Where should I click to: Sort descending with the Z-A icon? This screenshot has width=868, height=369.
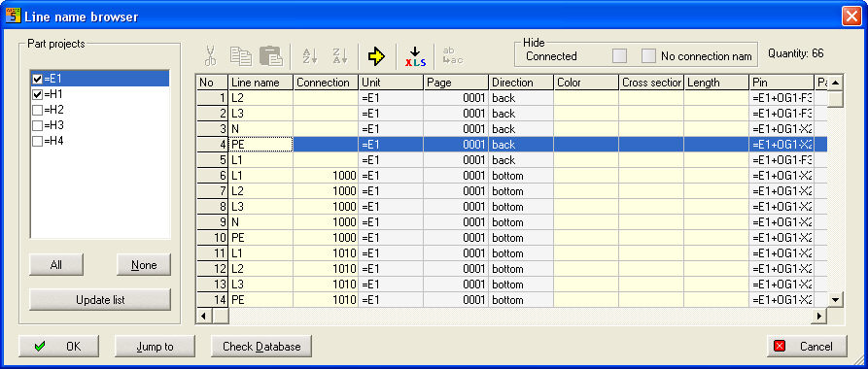[339, 56]
